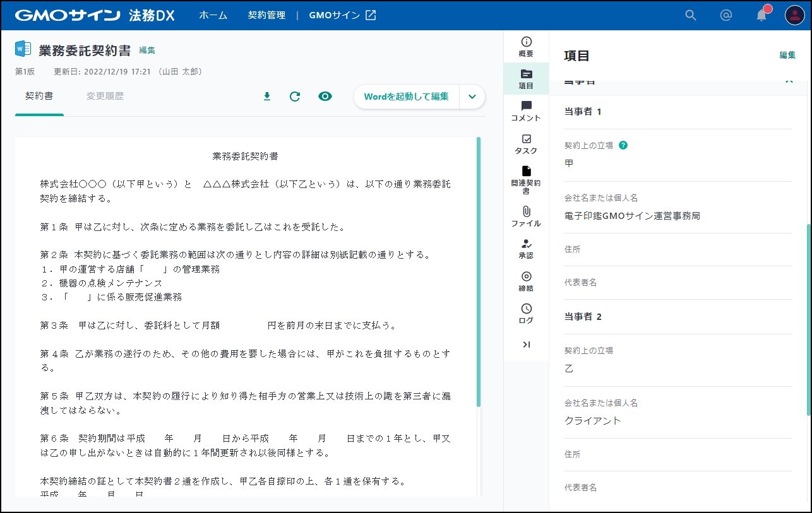Expand the Word edit button dropdown arrow
The image size is (812, 513).
click(472, 97)
